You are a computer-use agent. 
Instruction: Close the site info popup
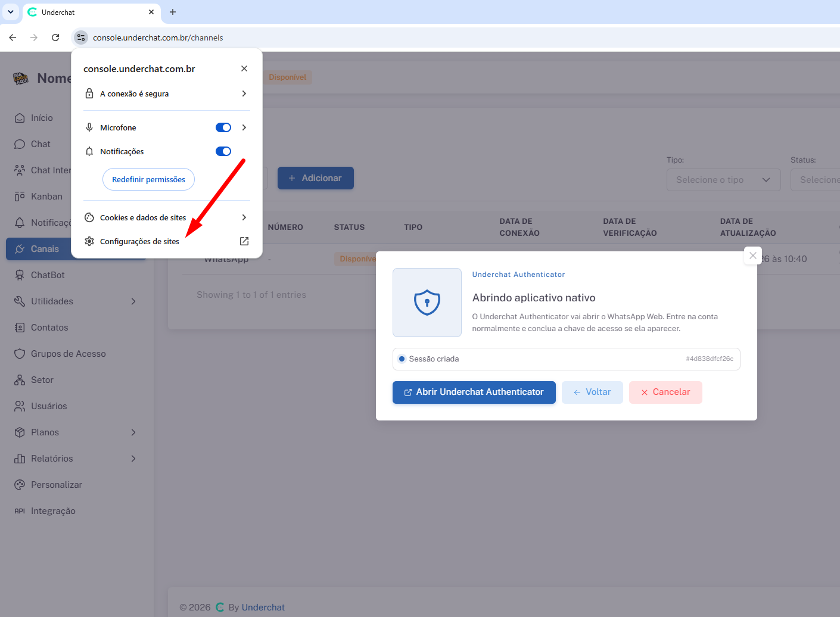(x=244, y=68)
